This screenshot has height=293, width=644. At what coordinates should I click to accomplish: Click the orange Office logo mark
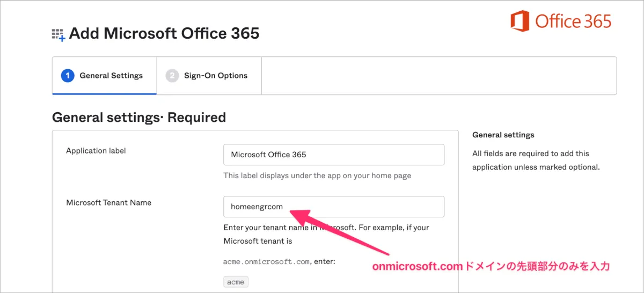click(519, 22)
